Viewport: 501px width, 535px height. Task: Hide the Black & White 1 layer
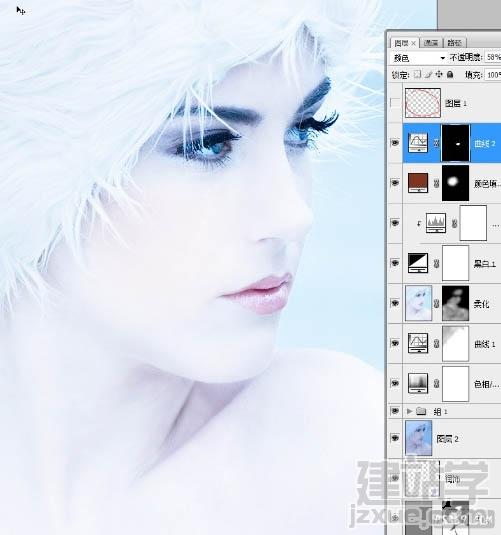(x=395, y=263)
